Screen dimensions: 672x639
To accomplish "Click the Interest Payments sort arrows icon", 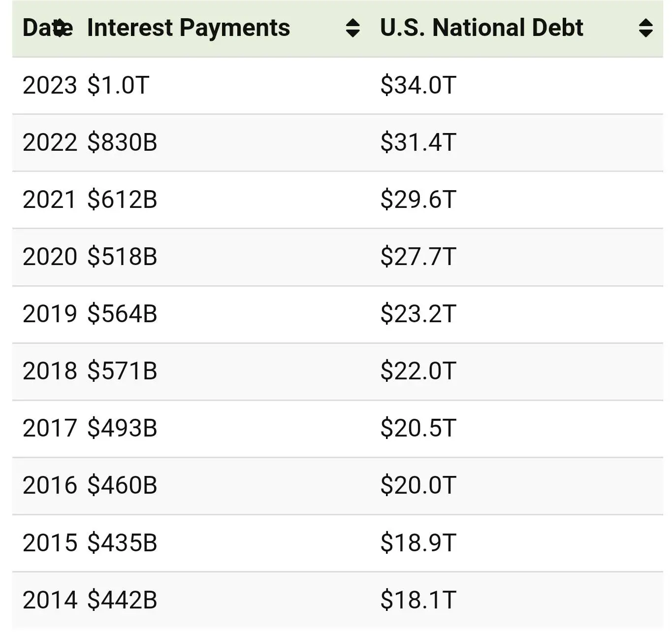I will point(352,28).
